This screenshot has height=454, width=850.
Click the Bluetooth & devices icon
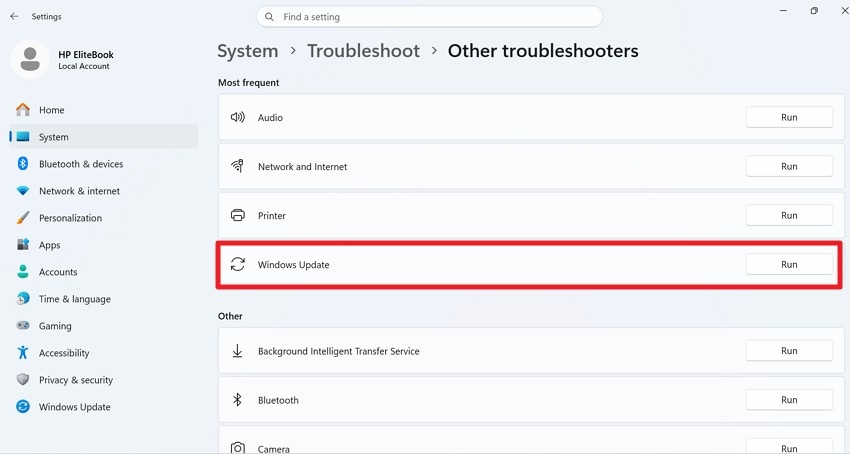23,163
